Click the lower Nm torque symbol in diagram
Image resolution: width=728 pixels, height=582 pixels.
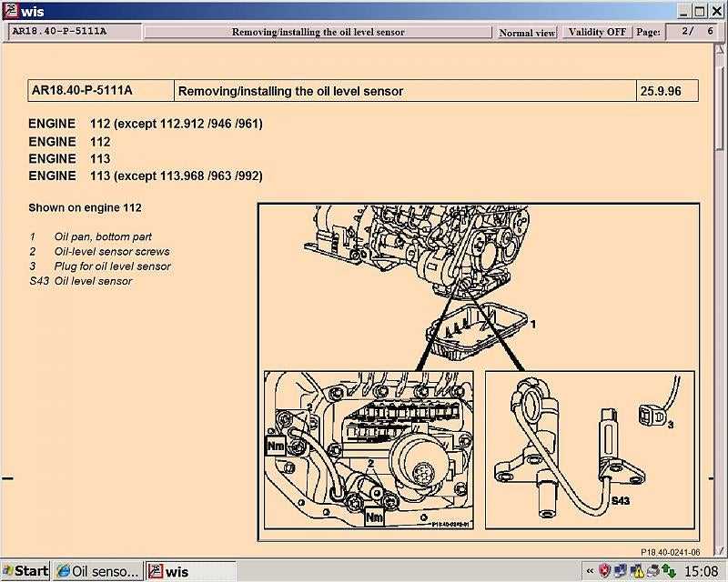[x=374, y=517]
